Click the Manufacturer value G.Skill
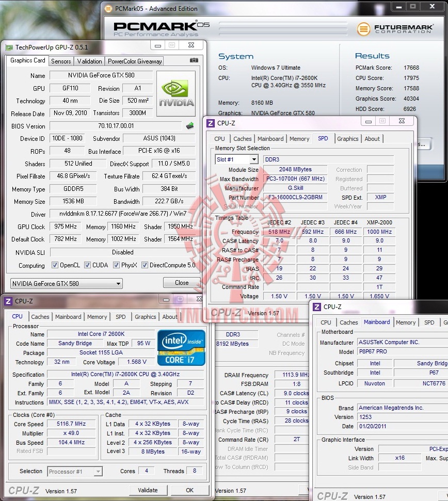Image resolution: width=448 pixels, height=501 pixels. pyautogui.click(x=295, y=188)
